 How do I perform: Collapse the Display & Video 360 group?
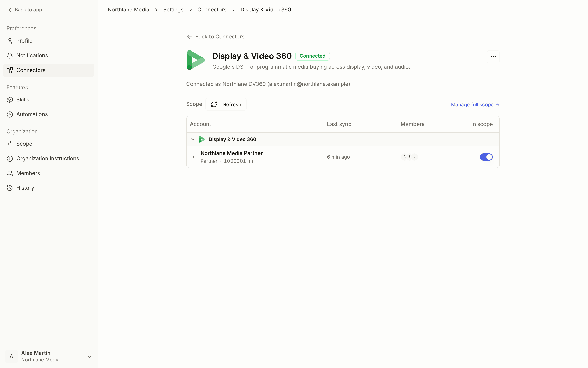[193, 139]
